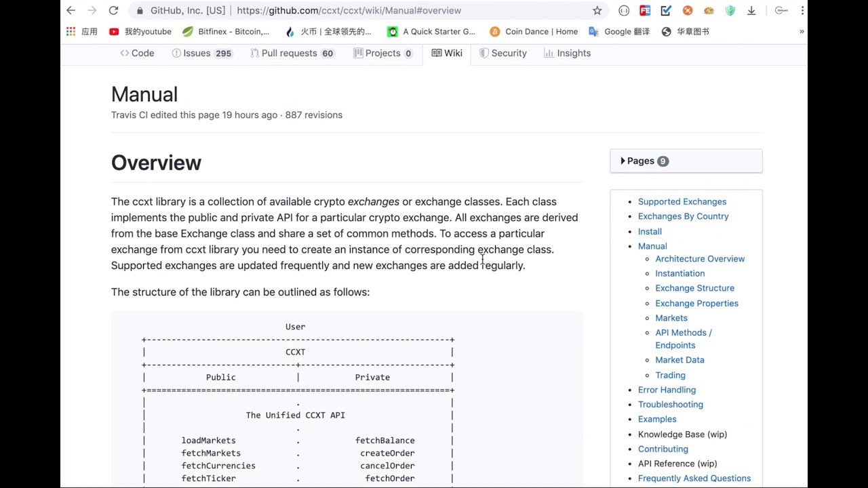
Task: Open the Pull requests tab
Action: [292, 53]
